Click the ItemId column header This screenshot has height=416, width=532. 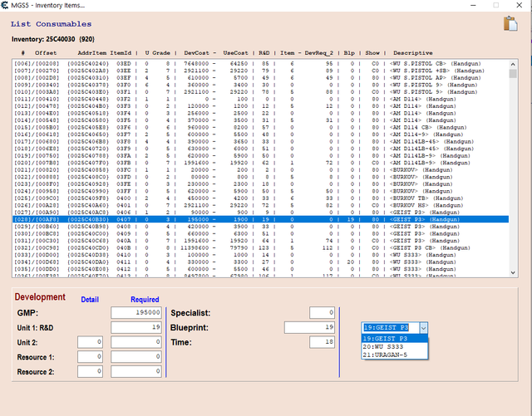click(x=121, y=53)
